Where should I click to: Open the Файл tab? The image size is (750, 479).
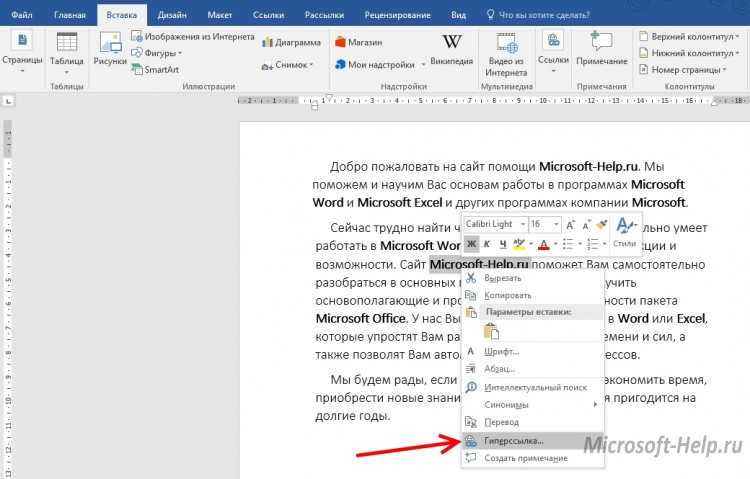click(22, 15)
